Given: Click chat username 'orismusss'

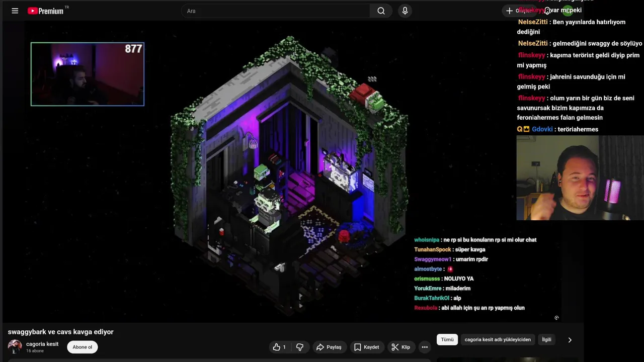Looking at the screenshot, I should pos(427,279).
